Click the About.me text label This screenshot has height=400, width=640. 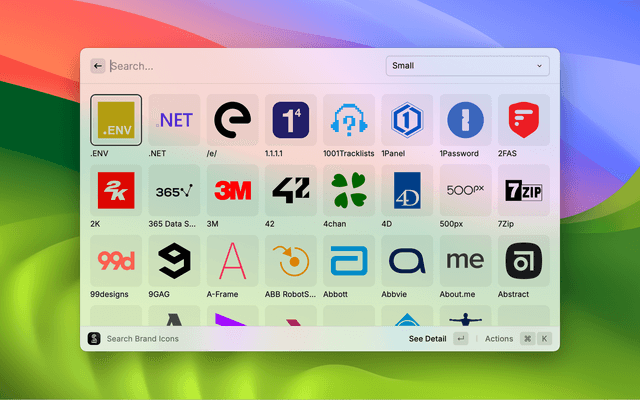457,294
